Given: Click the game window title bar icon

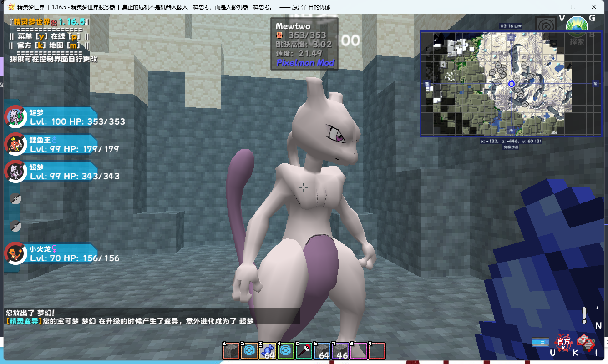Looking at the screenshot, I should (x=11, y=7).
